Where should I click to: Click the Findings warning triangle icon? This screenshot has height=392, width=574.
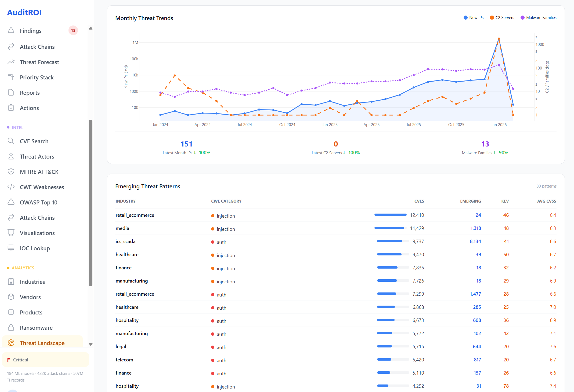point(11,30)
